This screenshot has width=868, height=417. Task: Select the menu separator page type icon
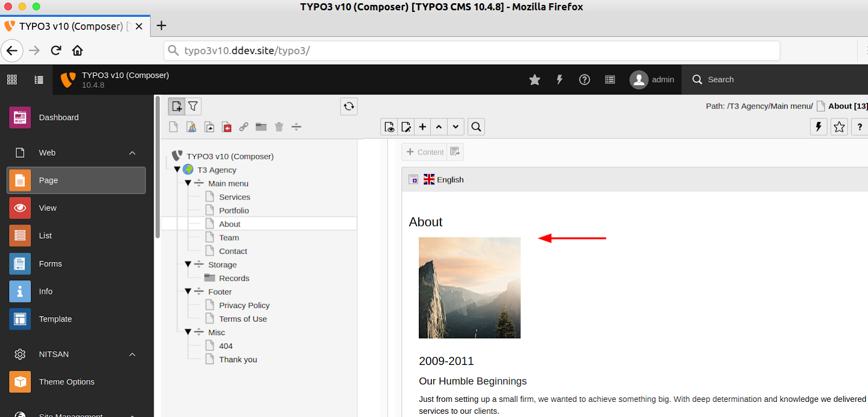[296, 127]
